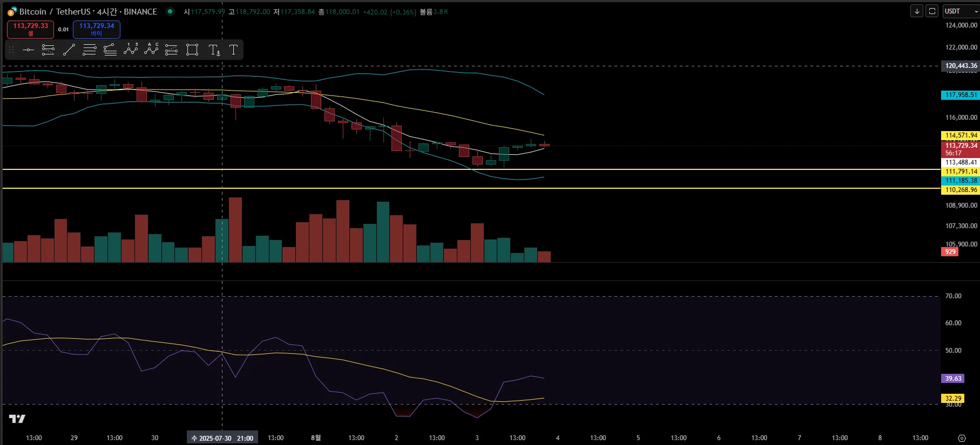Open the chart settings gear icon
The height and width of the screenshot is (445, 980).
(x=962, y=438)
